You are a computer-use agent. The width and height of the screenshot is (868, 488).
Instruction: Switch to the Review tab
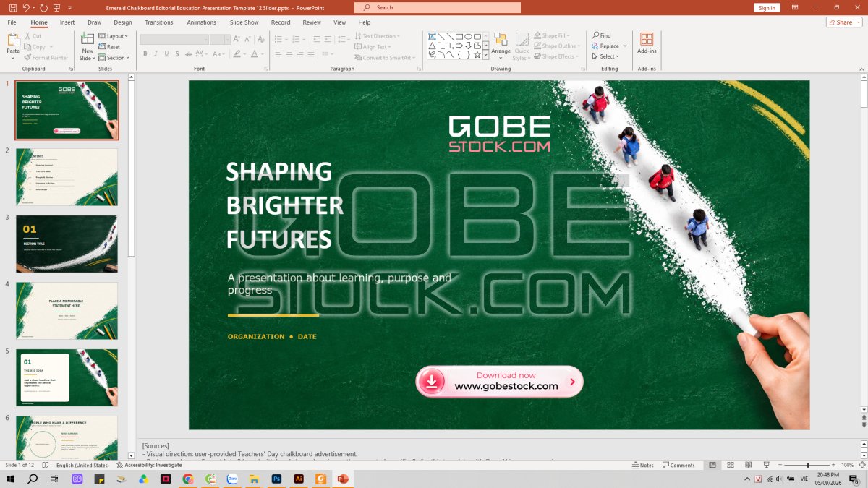coord(312,22)
